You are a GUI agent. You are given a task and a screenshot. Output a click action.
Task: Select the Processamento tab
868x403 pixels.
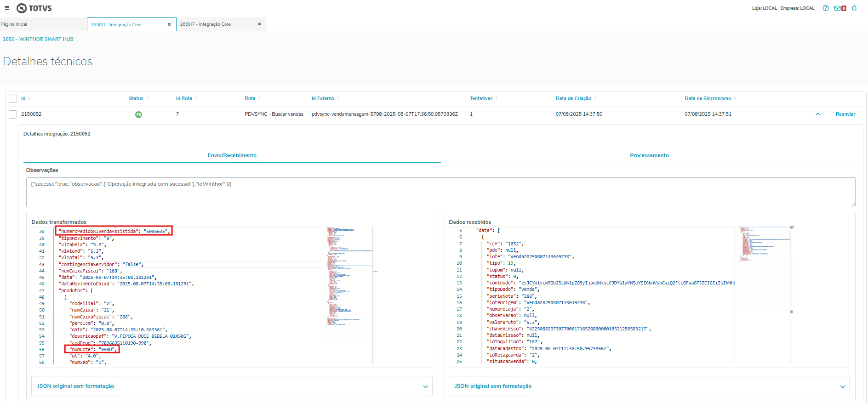coord(649,155)
